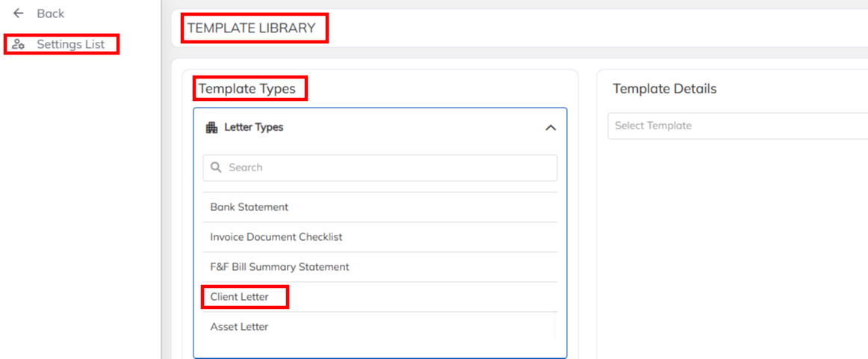Pick F&F Bill Summary Statement
The image size is (868, 359).
click(279, 267)
